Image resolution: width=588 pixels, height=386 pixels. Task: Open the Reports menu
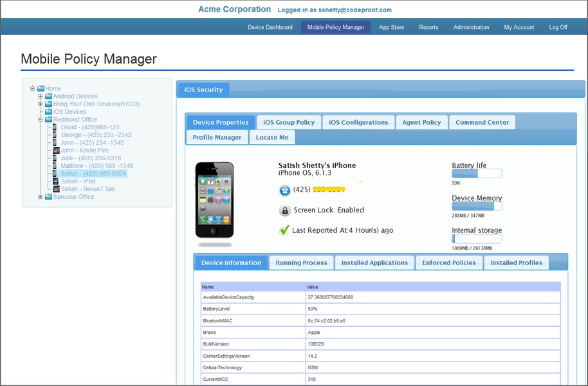click(428, 28)
